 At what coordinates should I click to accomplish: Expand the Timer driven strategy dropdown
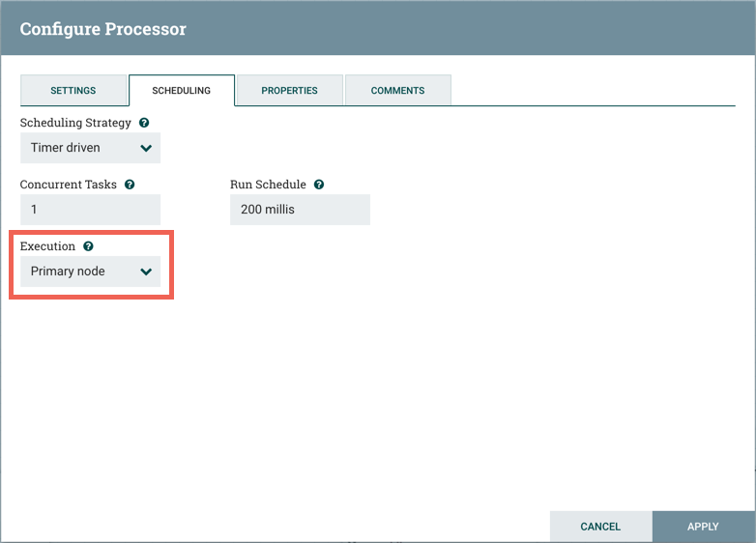[90, 148]
